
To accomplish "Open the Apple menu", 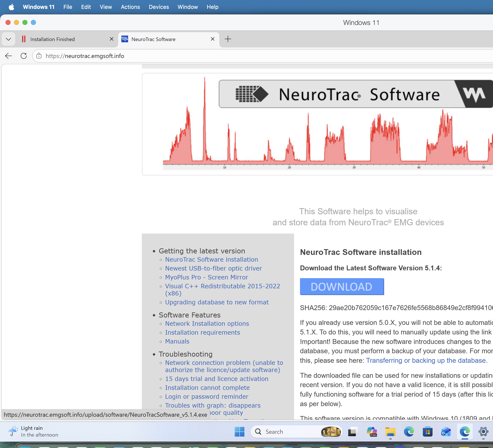I will (x=11, y=7).
